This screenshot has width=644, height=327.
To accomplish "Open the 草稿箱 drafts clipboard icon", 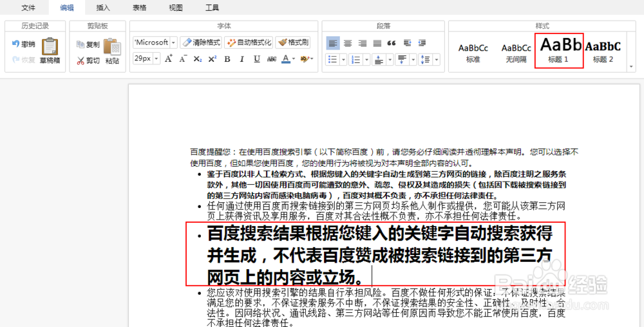I will click(x=50, y=51).
